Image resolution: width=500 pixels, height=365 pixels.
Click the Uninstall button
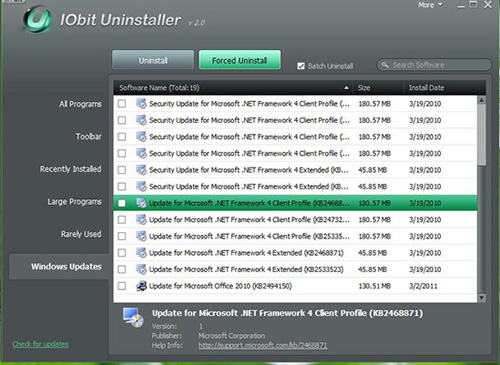153,60
